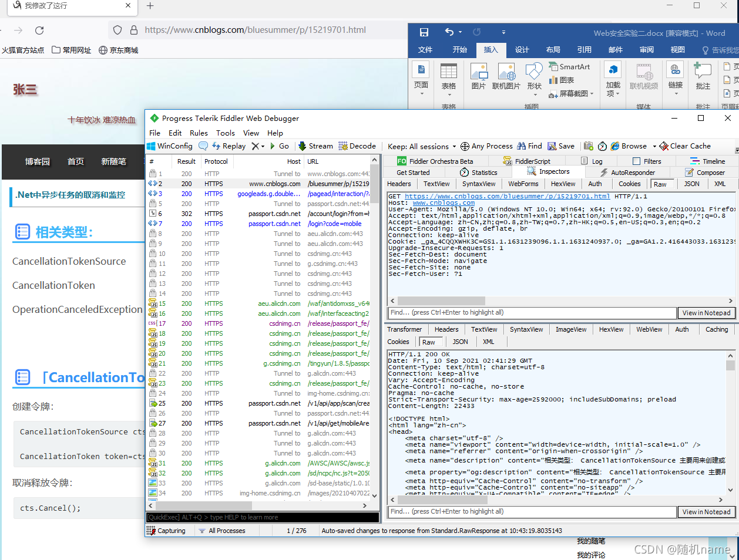Open Find with the binoculars icon
Screen dimensions: 739x560
pyautogui.click(x=521, y=146)
